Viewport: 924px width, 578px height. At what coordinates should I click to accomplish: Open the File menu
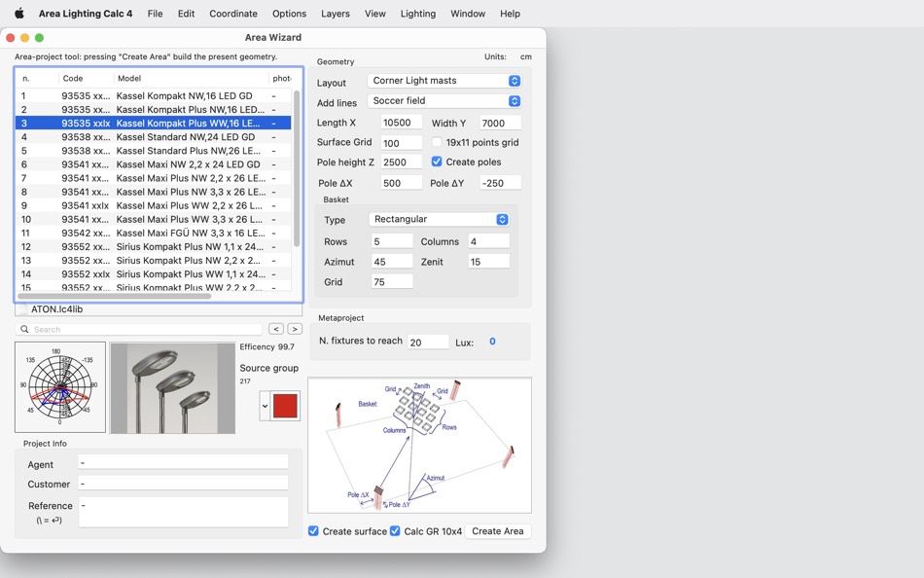coord(155,13)
